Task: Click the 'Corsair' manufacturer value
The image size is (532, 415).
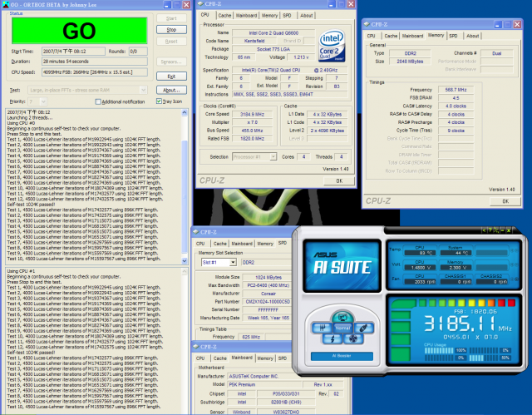Action: pyautogui.click(x=268, y=294)
